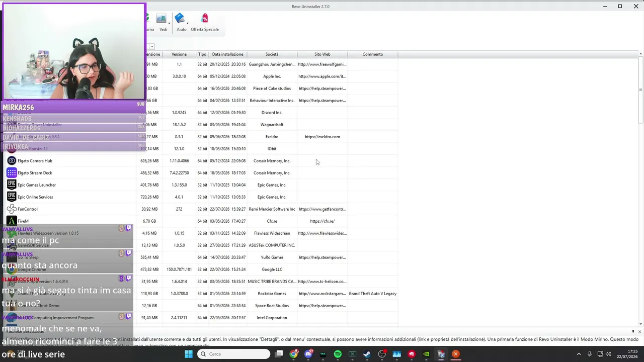Select the FiveM program icon
644x362 pixels.
[12, 221]
